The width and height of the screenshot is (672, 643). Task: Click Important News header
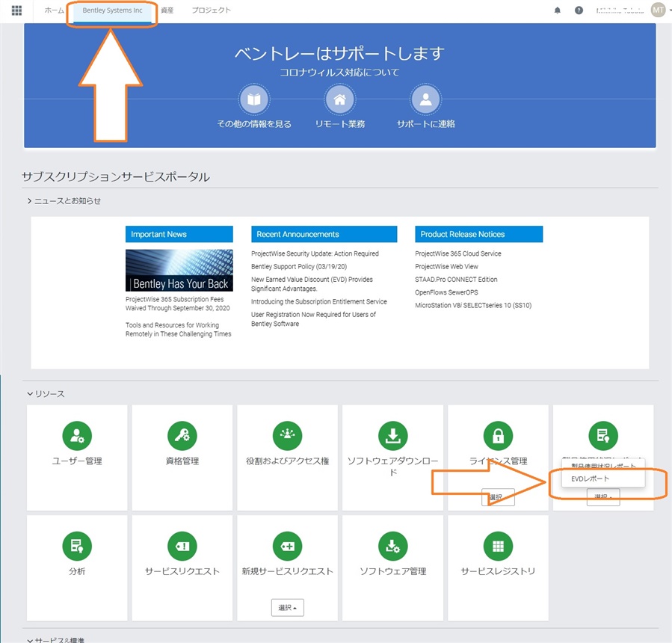click(x=179, y=234)
